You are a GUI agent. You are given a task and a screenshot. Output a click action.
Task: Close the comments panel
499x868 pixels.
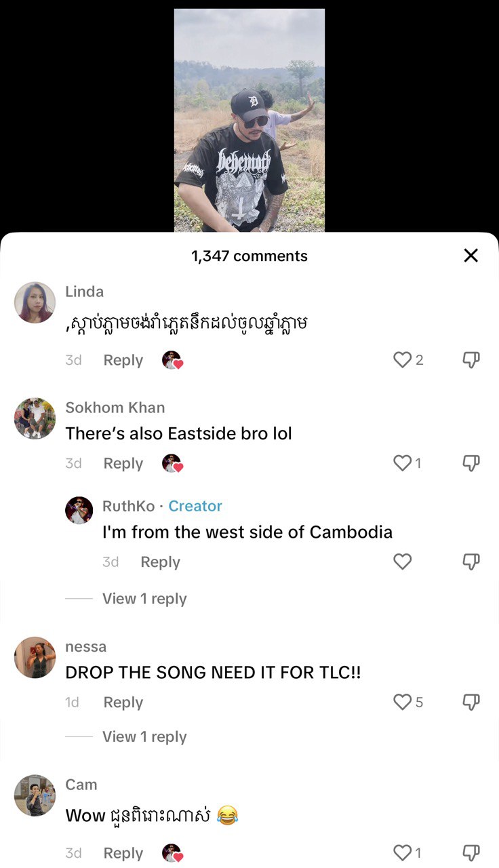point(471,255)
